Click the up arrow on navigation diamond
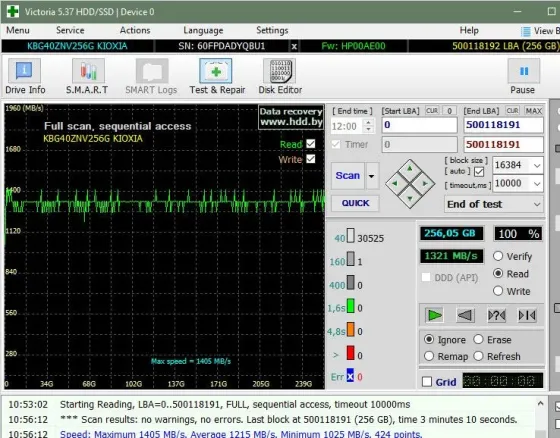560x438 pixels. pyautogui.click(x=410, y=169)
